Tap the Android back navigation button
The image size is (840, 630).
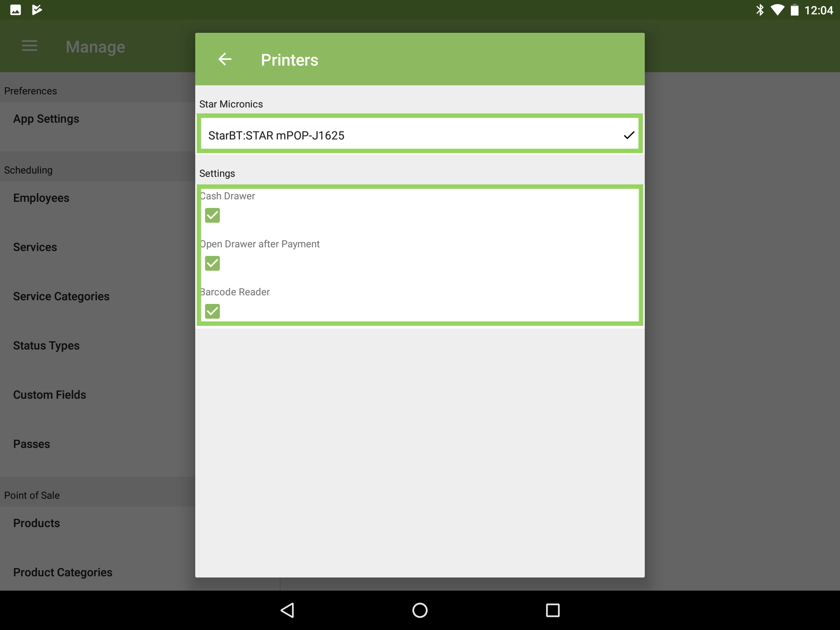(x=288, y=610)
